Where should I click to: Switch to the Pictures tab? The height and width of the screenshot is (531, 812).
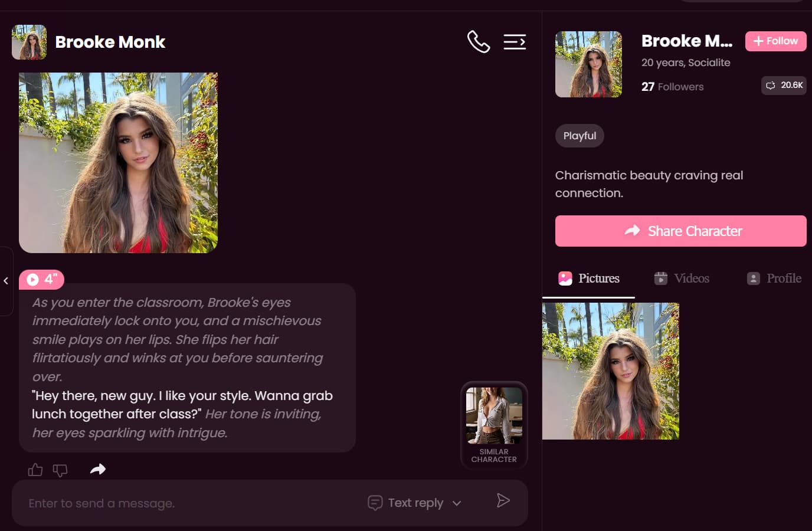[x=588, y=278]
